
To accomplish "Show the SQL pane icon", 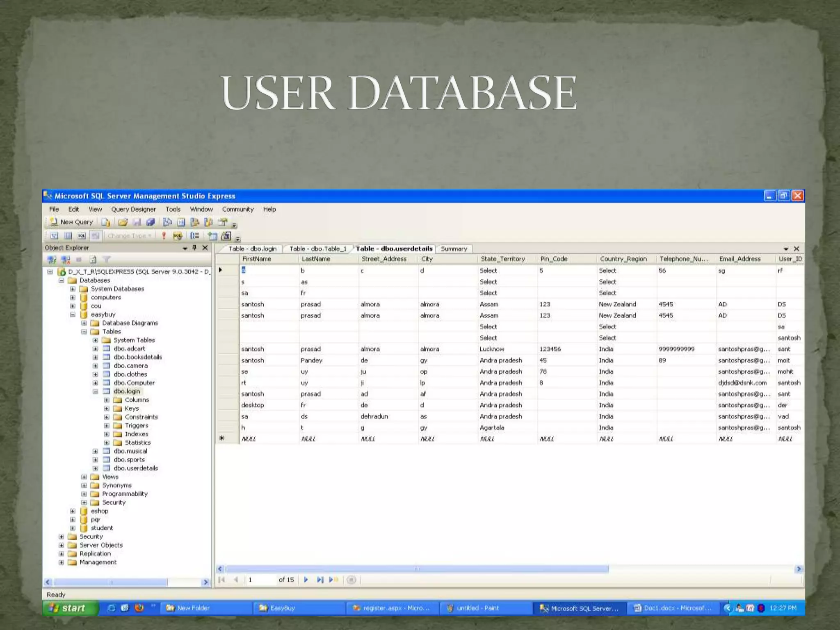I will [x=82, y=236].
